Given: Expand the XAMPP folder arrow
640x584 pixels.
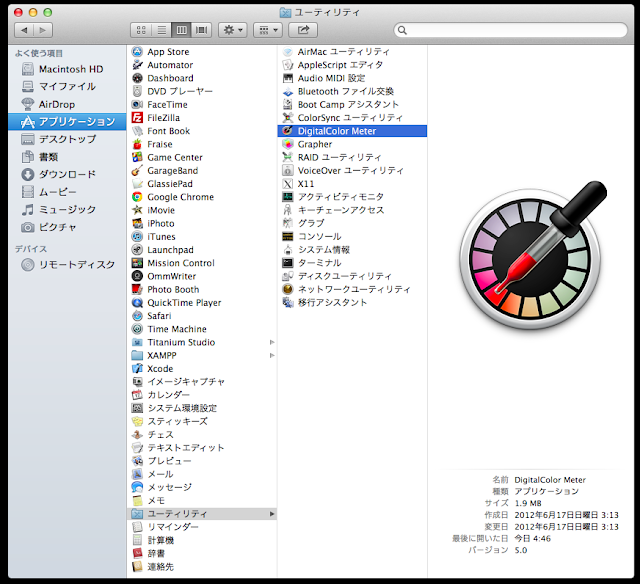Looking at the screenshot, I should click(272, 355).
